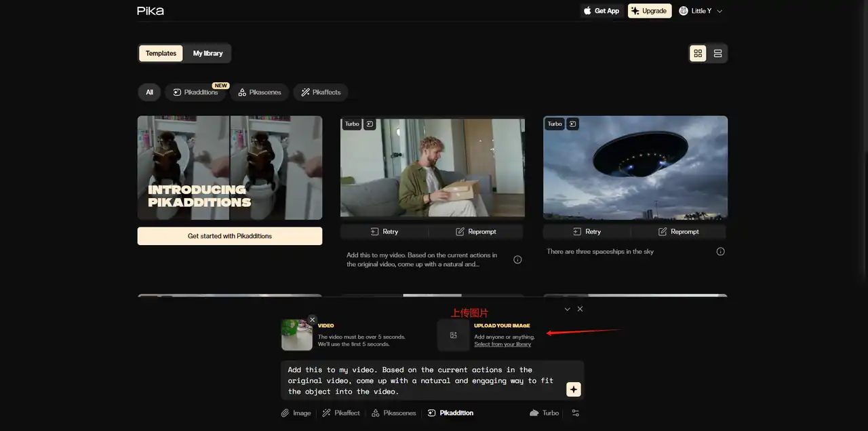Remove the uploaded video thumbnail
The width and height of the screenshot is (868, 431).
point(312,320)
